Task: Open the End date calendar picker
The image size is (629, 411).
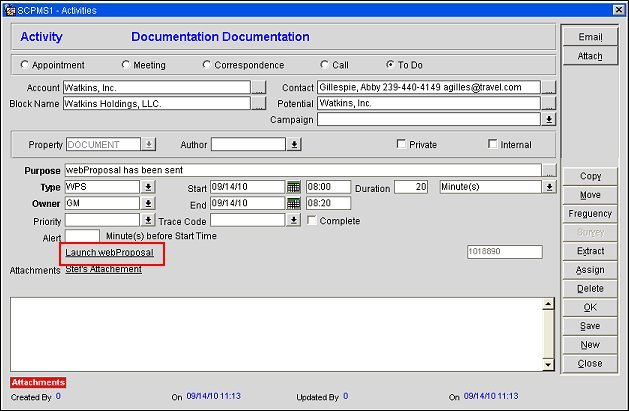Action: pyautogui.click(x=294, y=204)
